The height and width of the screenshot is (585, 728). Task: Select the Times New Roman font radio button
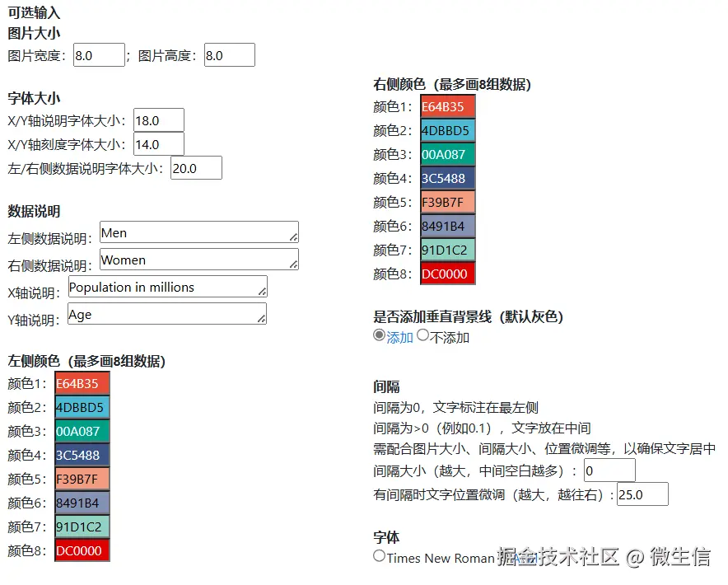[379, 555]
